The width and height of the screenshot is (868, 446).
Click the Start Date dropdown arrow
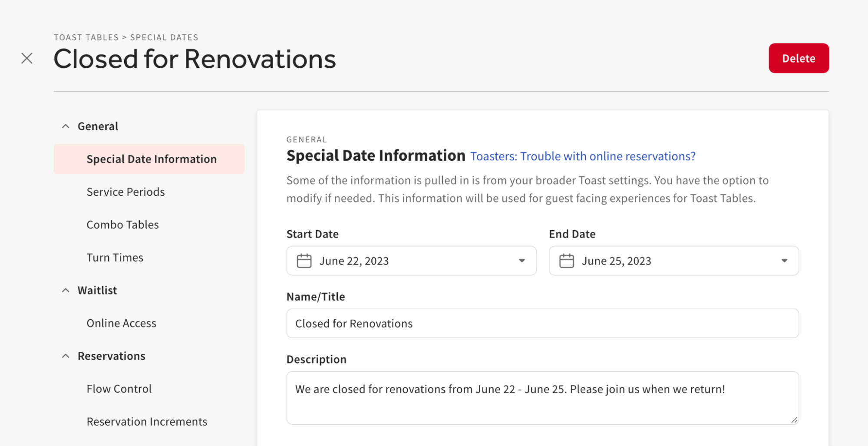click(x=521, y=261)
